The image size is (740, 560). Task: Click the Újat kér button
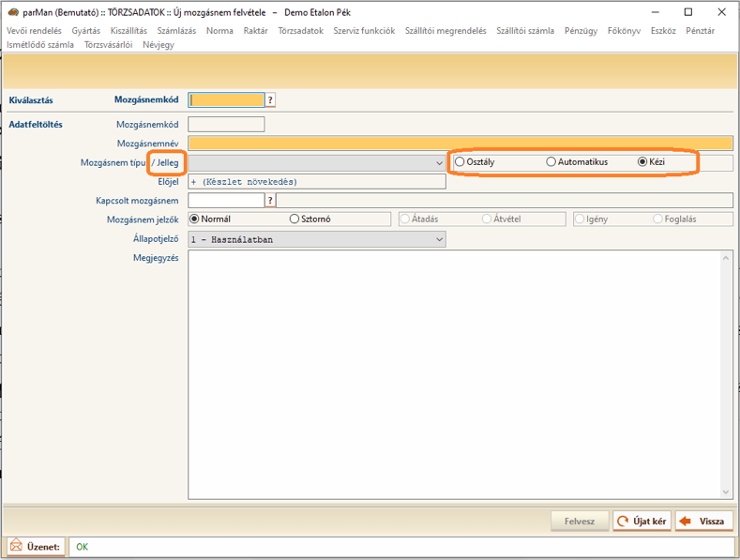coord(642,522)
